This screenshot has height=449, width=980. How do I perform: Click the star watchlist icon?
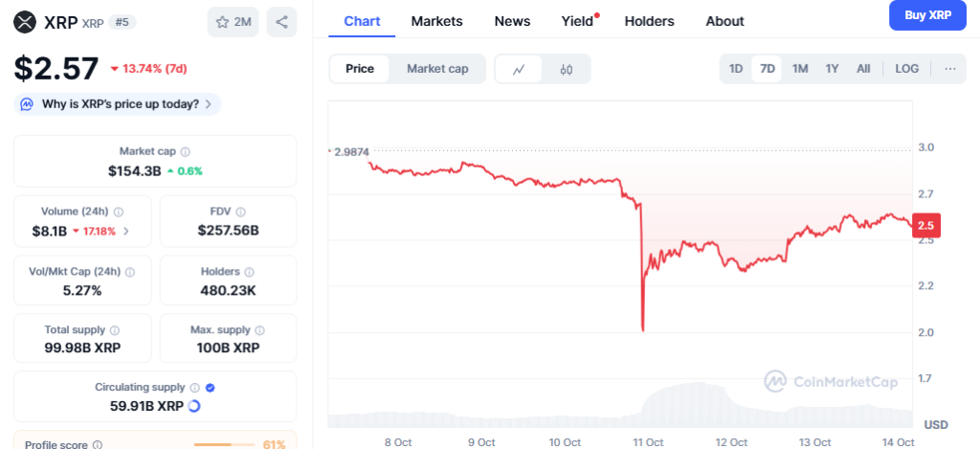tap(222, 21)
